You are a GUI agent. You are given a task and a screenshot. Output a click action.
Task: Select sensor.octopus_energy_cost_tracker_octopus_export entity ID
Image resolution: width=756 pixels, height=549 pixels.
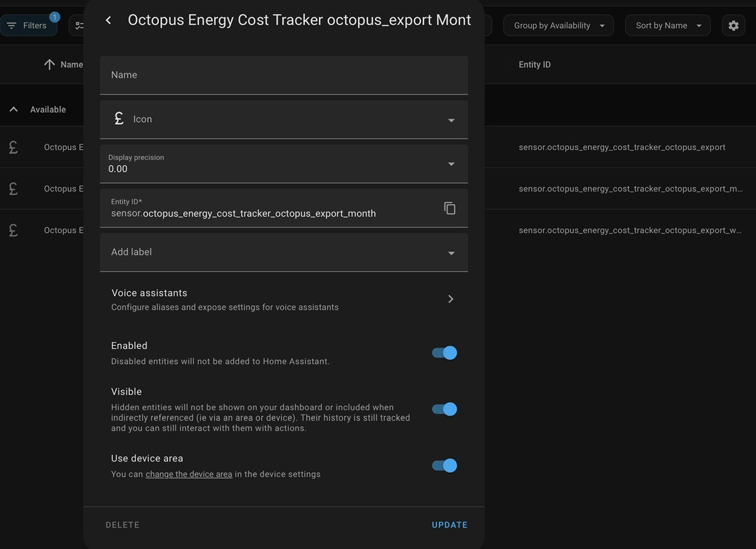[622, 147]
